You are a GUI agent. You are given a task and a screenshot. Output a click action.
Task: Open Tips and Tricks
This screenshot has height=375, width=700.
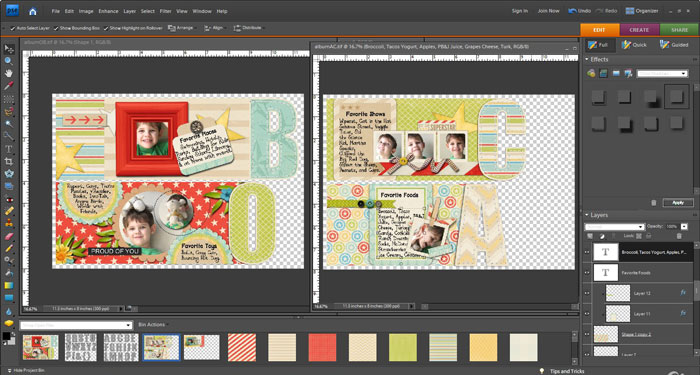[x=562, y=371]
